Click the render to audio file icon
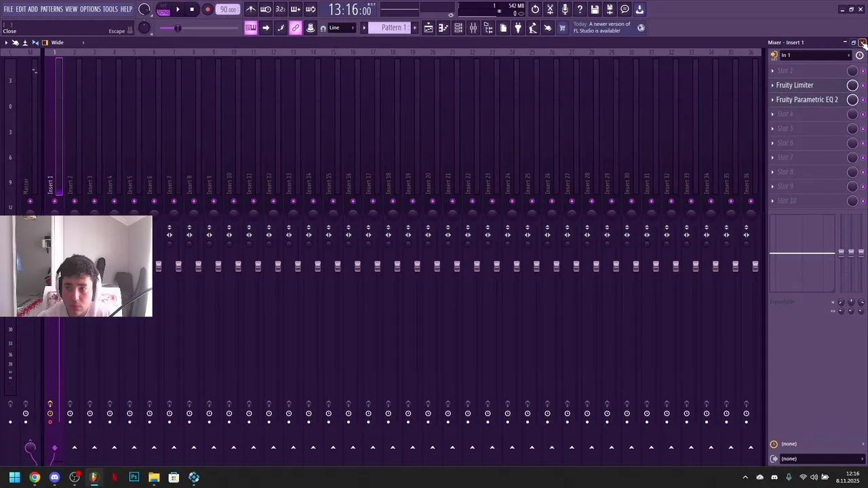The width and height of the screenshot is (868, 488). pyautogui.click(x=610, y=9)
